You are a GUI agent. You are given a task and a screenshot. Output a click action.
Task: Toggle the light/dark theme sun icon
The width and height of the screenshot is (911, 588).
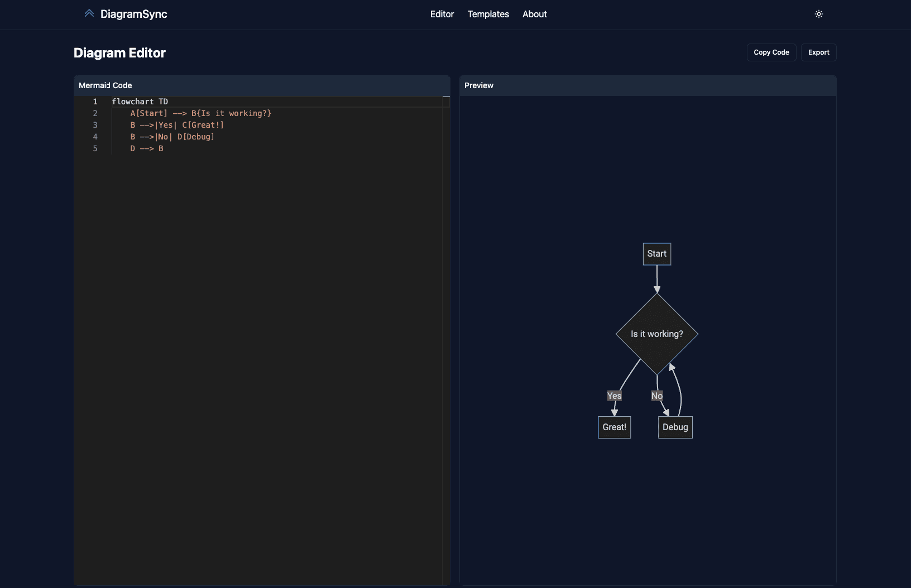[819, 14]
